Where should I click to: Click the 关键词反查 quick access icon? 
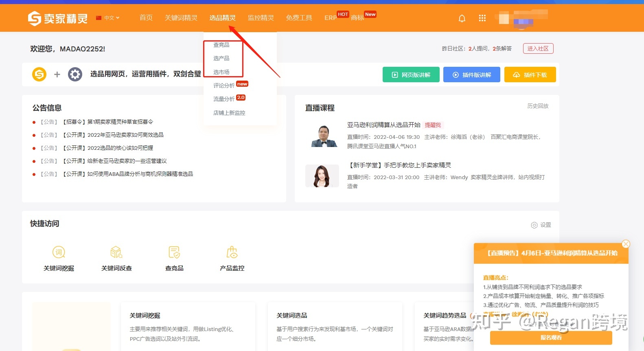(116, 252)
